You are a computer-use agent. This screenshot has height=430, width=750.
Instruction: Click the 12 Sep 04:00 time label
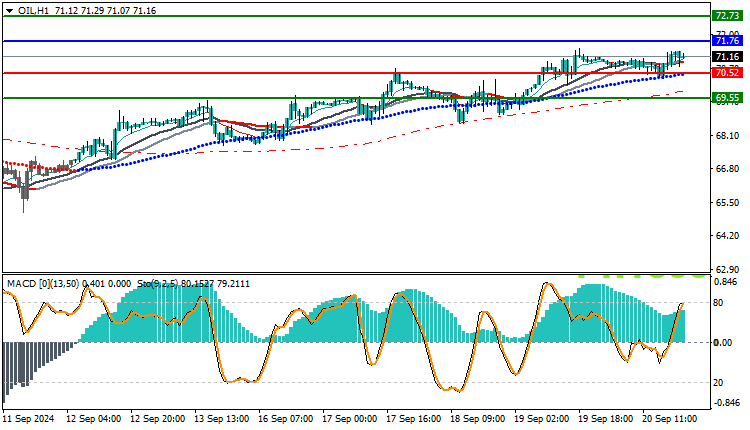pos(93,419)
